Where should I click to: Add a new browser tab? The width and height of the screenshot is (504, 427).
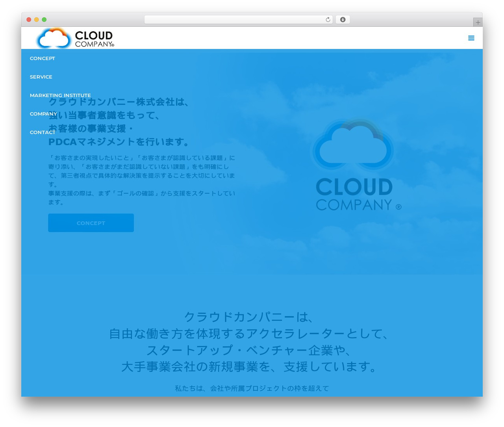[x=478, y=22]
